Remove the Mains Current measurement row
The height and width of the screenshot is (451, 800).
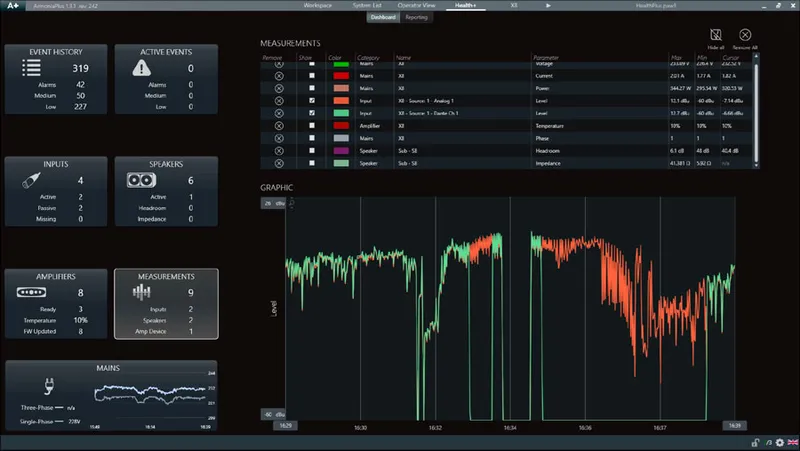pos(279,76)
